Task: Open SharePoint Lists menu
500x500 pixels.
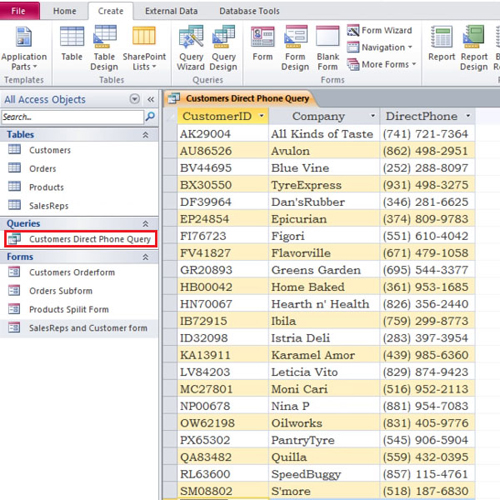Action: [x=144, y=49]
